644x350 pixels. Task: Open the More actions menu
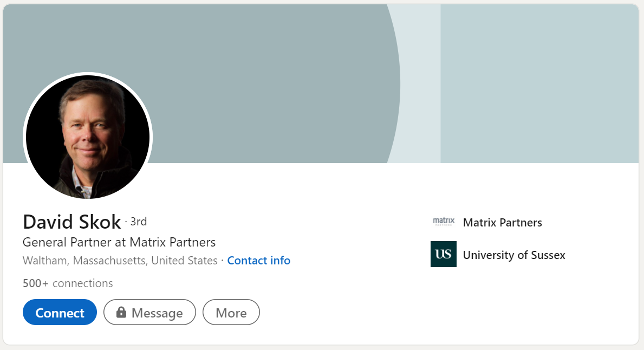pyautogui.click(x=231, y=312)
